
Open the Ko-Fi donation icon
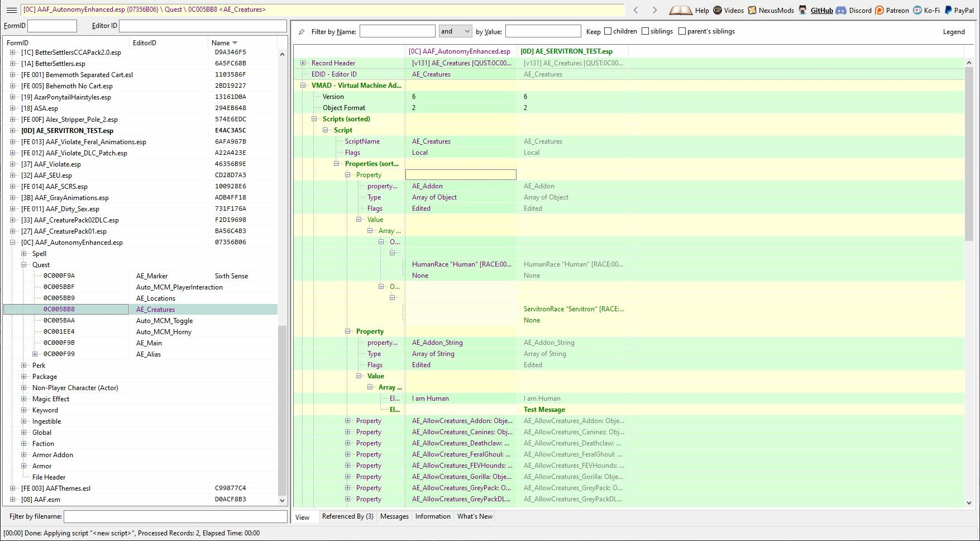(x=917, y=10)
